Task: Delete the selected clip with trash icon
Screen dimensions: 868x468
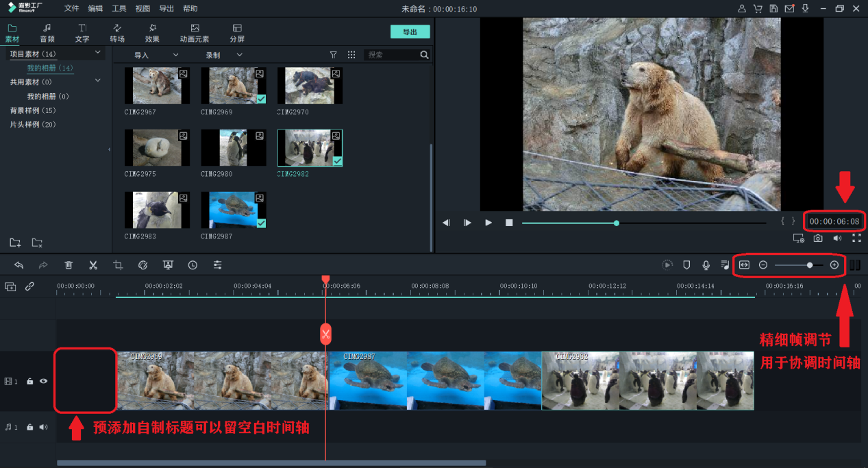Action: [69, 265]
